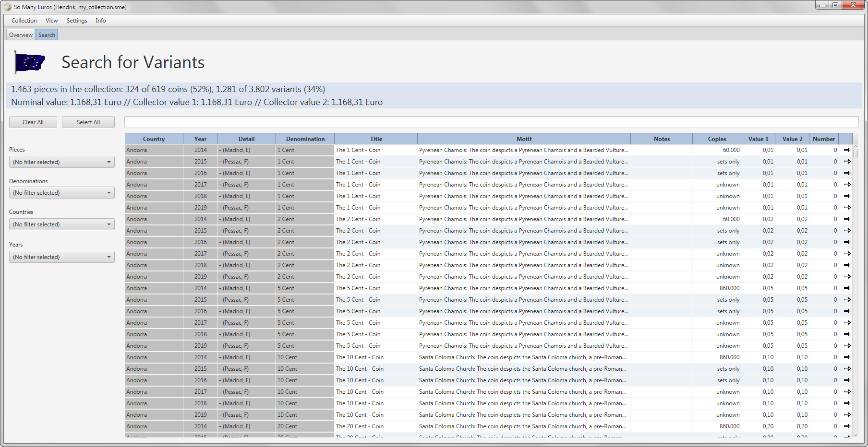Switch to the Overview tab
The image size is (868, 447).
click(x=21, y=35)
